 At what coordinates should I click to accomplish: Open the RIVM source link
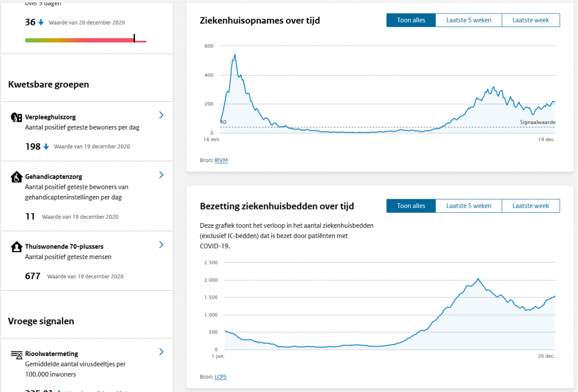coord(221,160)
